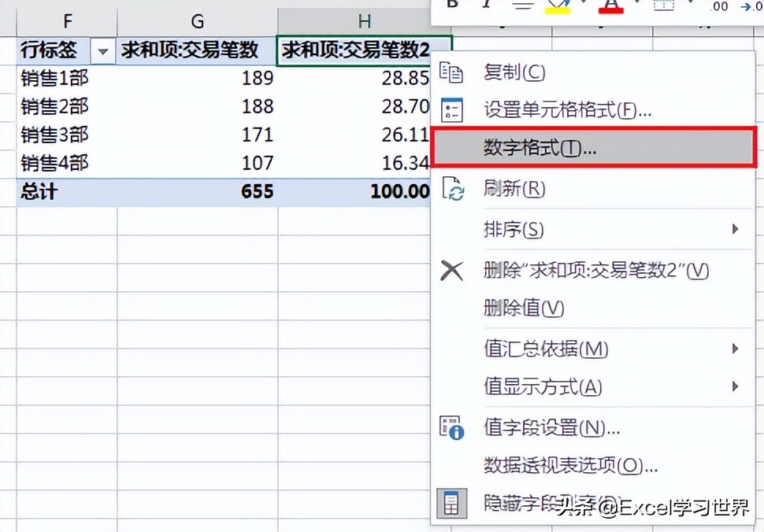Expand the 值显示方式(A) submenu arrow
The width and height of the screenshot is (764, 532).
click(x=735, y=386)
